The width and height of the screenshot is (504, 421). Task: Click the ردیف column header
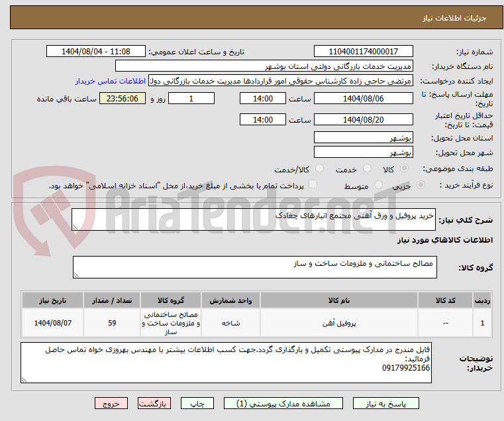[482, 300]
